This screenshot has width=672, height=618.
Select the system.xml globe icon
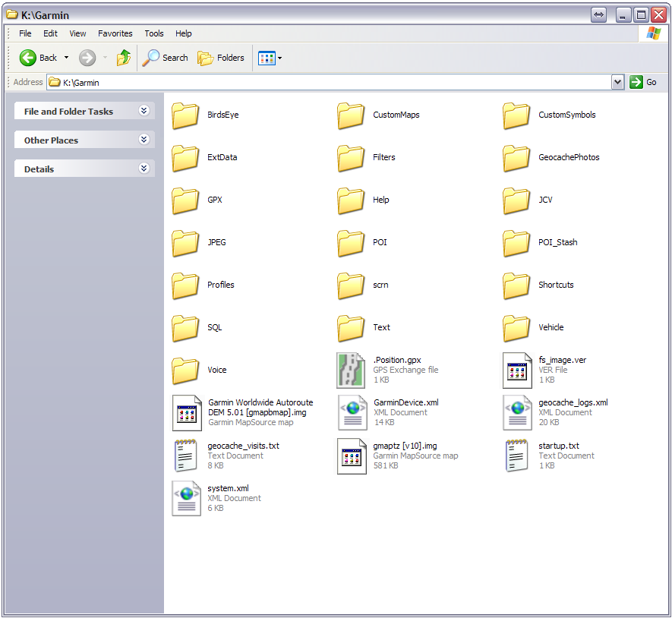click(x=187, y=499)
